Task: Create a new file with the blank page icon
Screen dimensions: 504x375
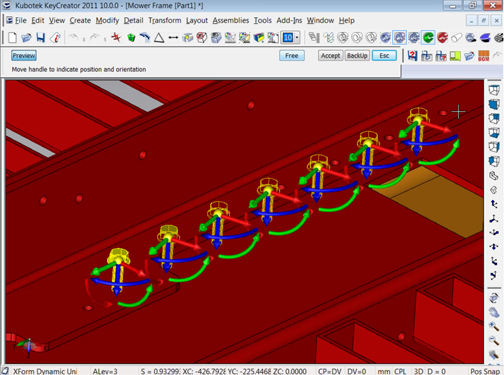Action: click(12, 38)
